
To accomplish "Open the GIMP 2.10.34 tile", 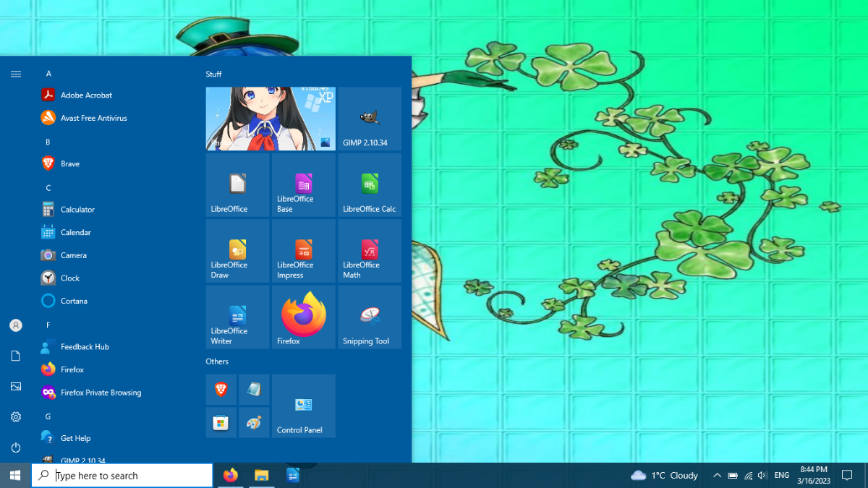I will pyautogui.click(x=370, y=119).
